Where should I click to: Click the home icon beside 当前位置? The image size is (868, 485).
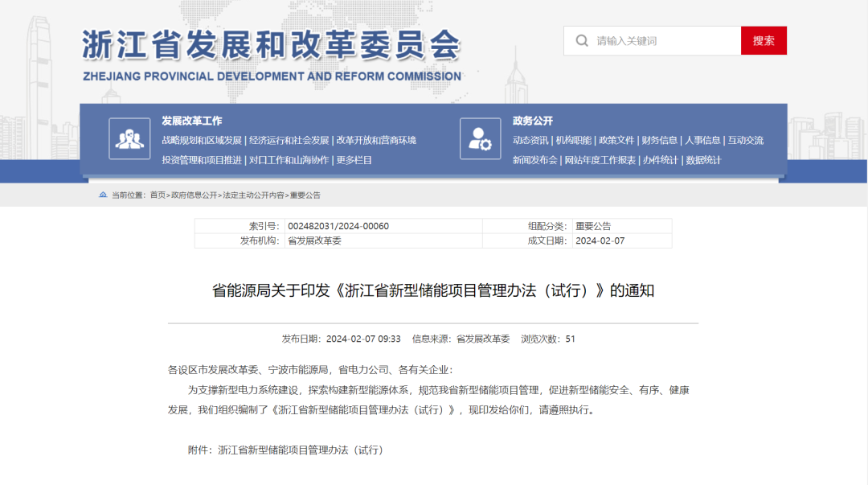(x=103, y=195)
